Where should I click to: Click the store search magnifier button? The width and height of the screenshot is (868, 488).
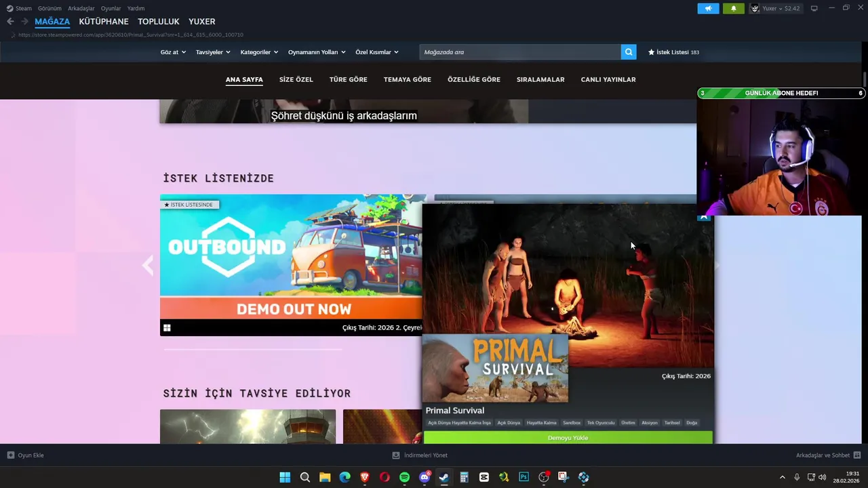(629, 52)
